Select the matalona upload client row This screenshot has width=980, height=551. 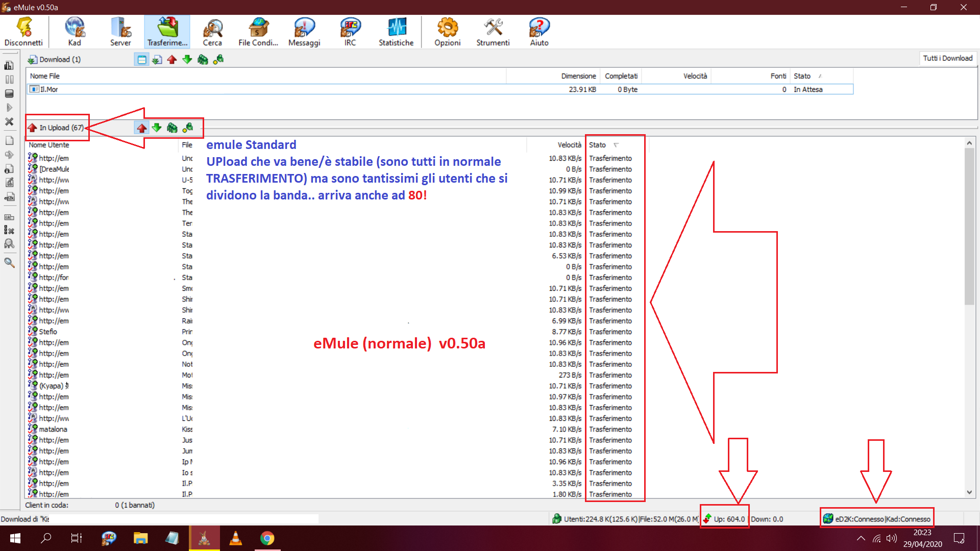coord(337,430)
